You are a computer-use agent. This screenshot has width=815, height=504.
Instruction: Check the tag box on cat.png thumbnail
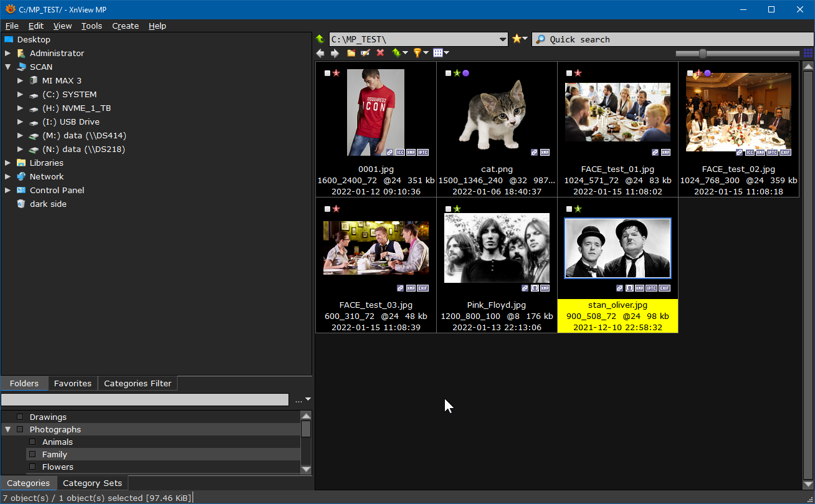tap(448, 74)
